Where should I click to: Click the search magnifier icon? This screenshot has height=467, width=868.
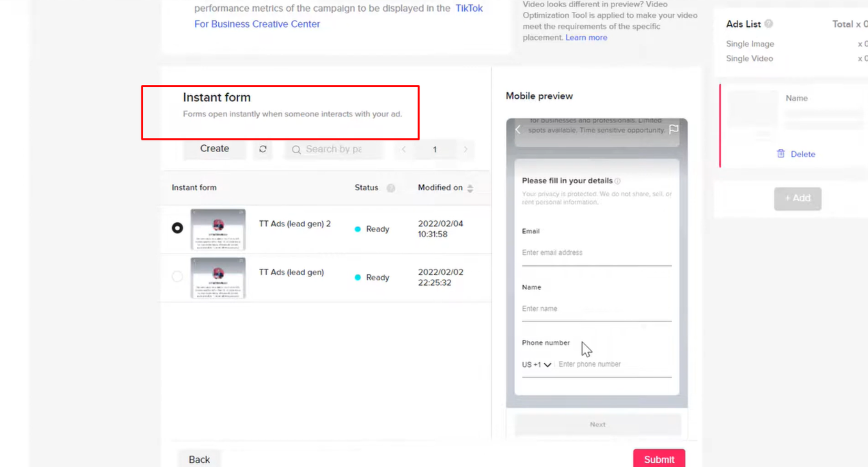[296, 150]
